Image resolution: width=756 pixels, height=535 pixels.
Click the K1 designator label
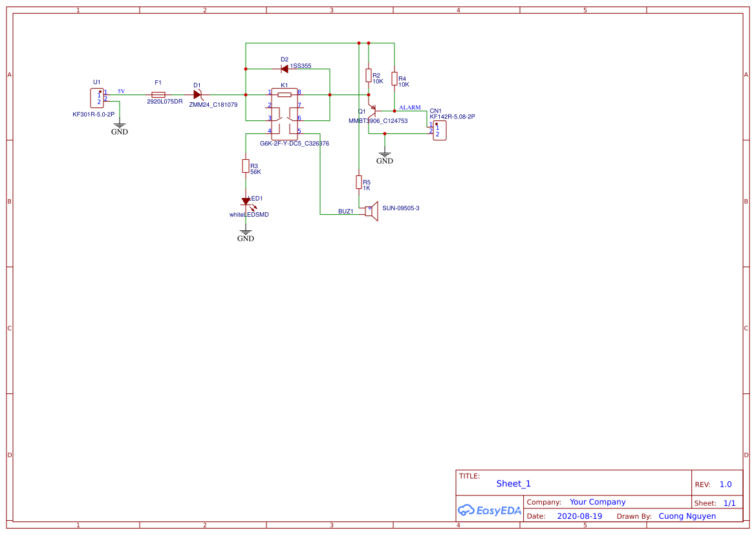(285, 85)
